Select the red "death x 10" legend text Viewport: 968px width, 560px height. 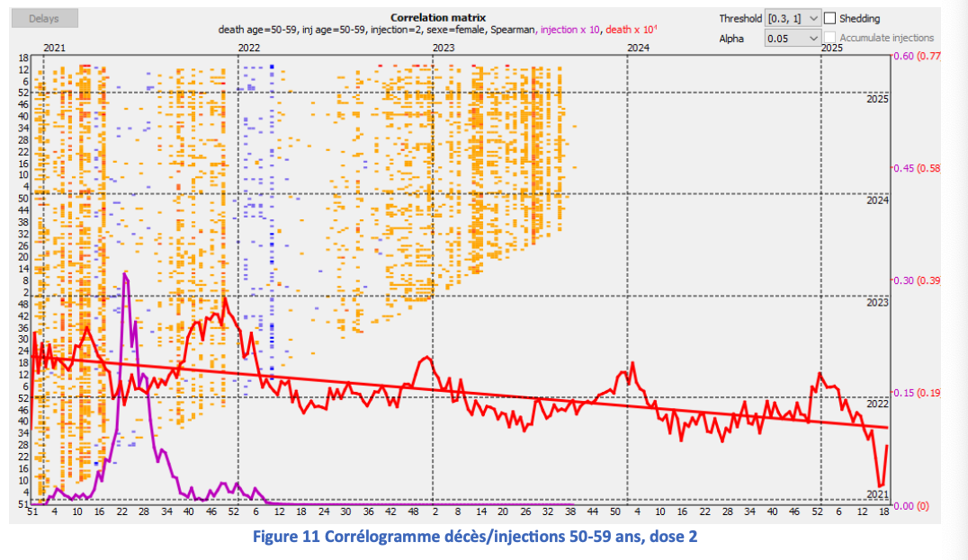631,30
